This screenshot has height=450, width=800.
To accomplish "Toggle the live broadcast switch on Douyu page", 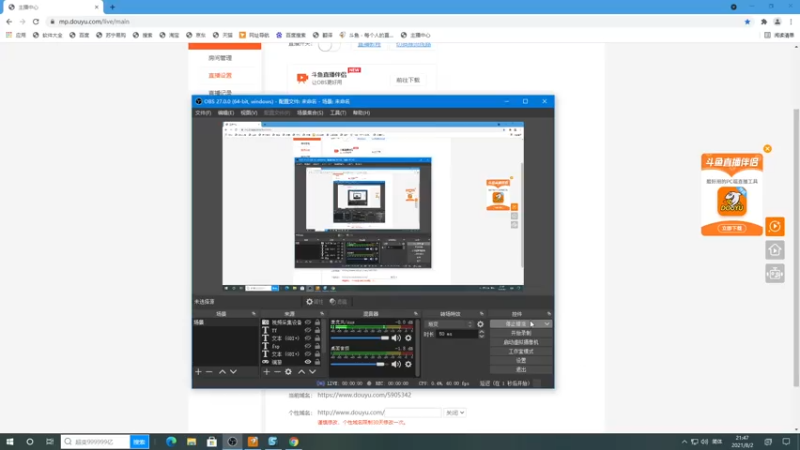I will [x=329, y=45].
